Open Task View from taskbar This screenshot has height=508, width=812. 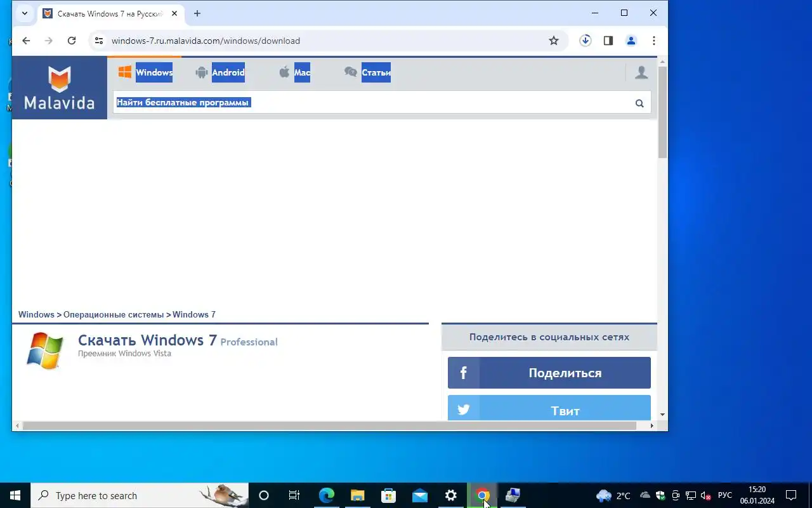294,495
